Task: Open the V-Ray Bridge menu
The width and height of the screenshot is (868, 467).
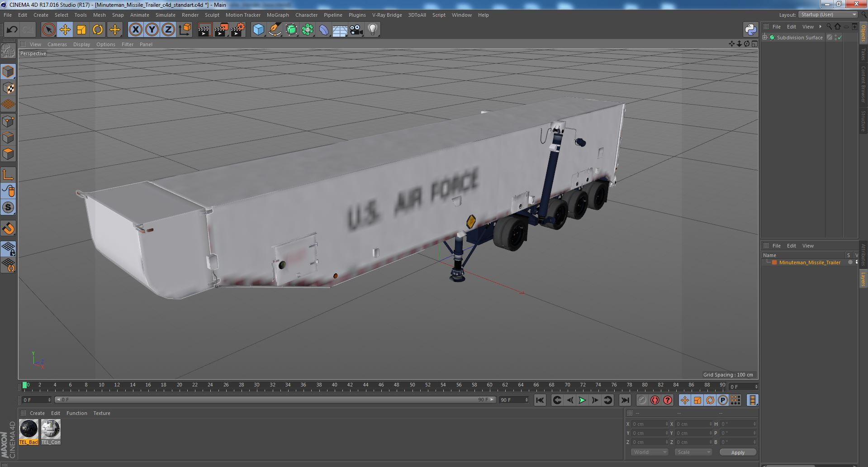Action: (x=387, y=15)
